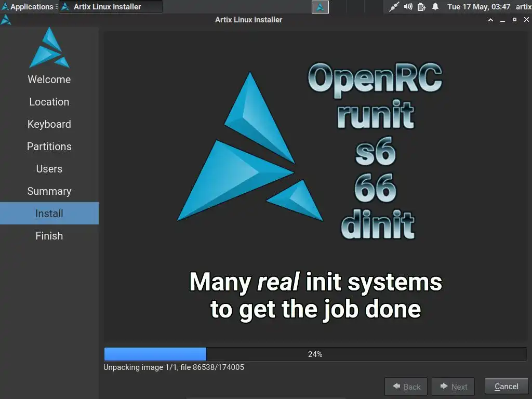Select the Welcome step in sidebar
Image resolution: width=532 pixels, height=399 pixels.
tap(49, 79)
